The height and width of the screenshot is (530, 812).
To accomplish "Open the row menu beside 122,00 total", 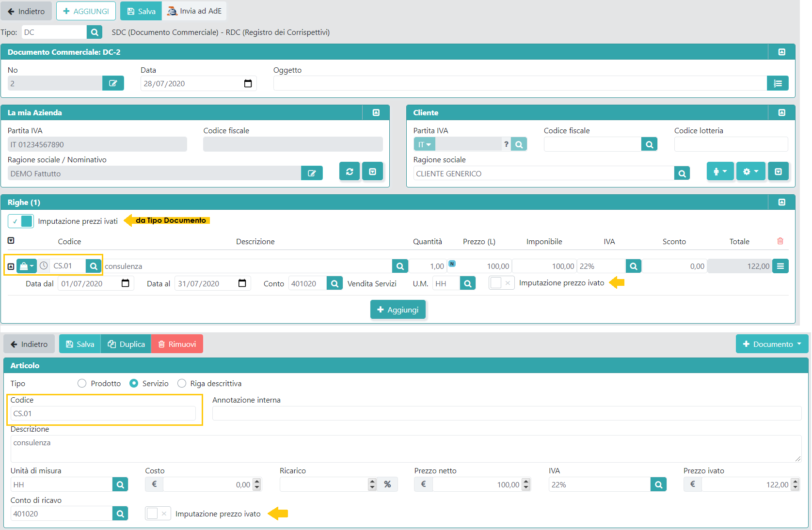I will (x=780, y=266).
